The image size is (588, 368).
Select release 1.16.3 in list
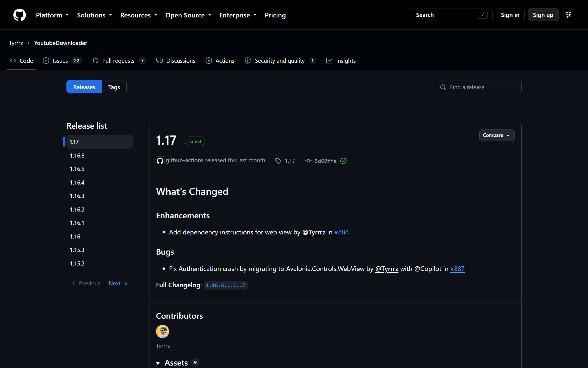click(100, 196)
